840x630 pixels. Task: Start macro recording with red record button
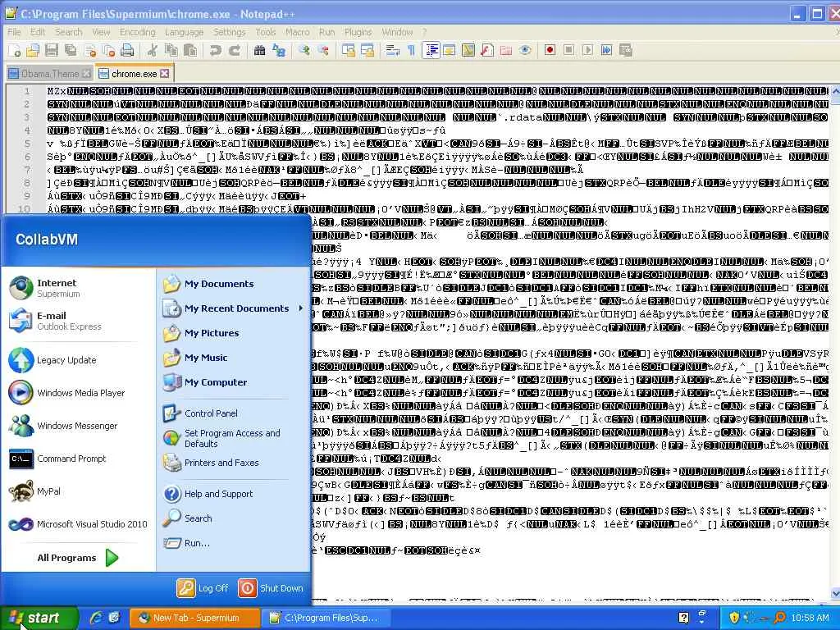550,50
